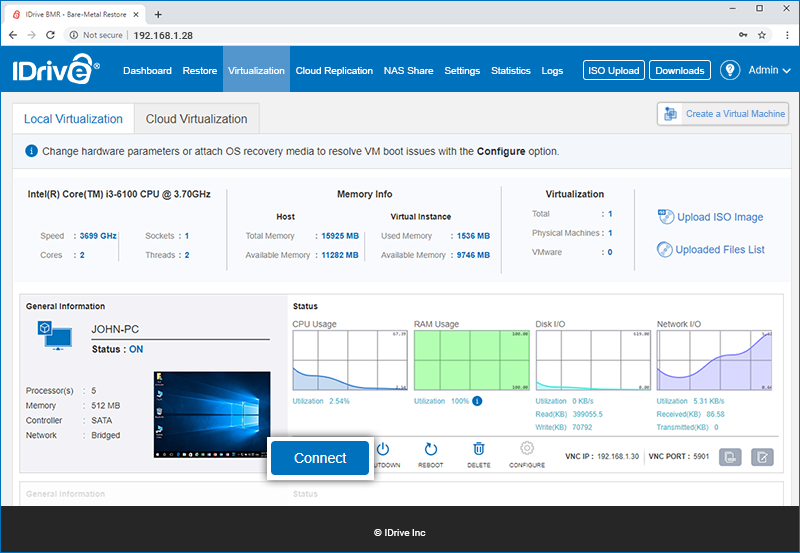This screenshot has height=553, width=800.
Task: Click the Downloads button
Action: tap(680, 70)
